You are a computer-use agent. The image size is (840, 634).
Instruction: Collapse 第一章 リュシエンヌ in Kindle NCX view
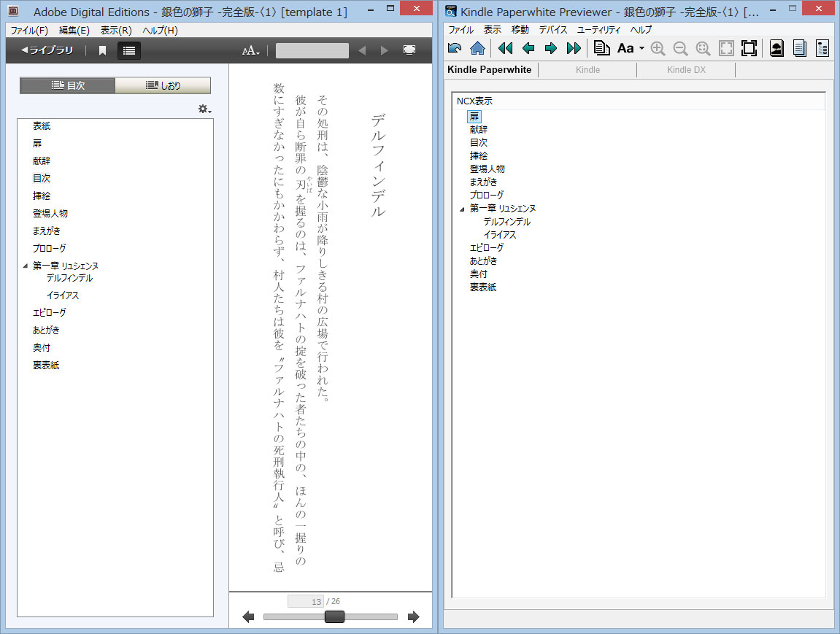(x=462, y=209)
